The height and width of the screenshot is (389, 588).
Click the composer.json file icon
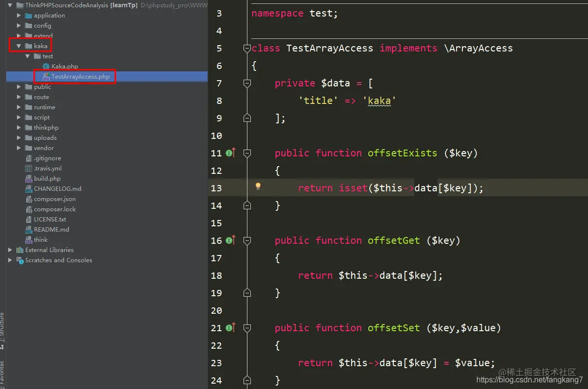click(x=29, y=199)
